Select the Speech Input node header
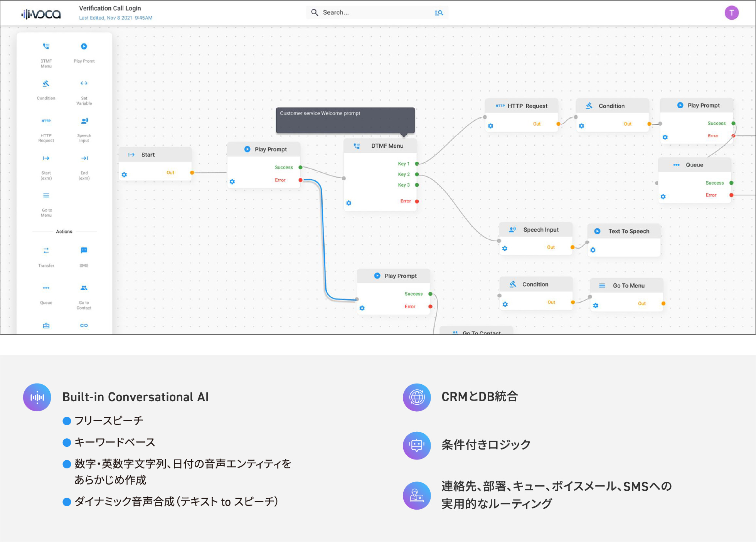 536,229
